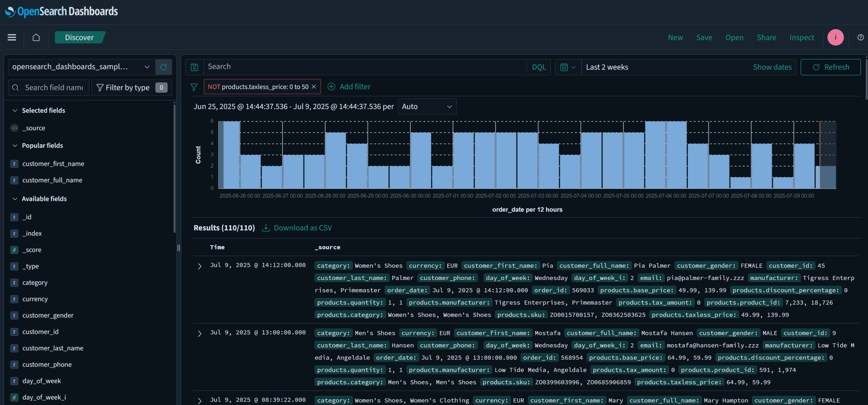Screen dimensions: 868x405
Task: Remove the taxless_price filter with its x icon
Action: tap(313, 87)
